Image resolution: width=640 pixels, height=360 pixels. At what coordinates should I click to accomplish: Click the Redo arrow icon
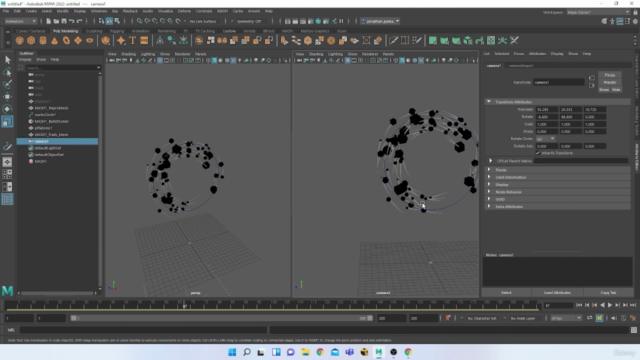[x=79, y=21]
